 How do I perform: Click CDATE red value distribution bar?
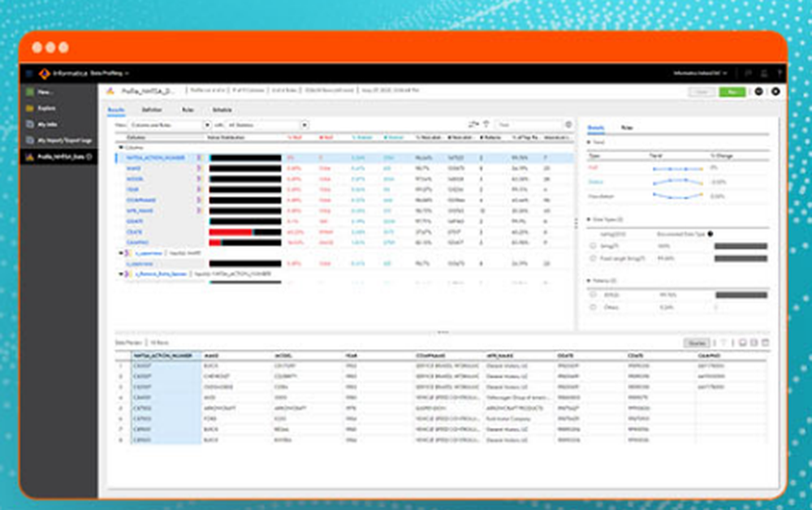(x=231, y=232)
